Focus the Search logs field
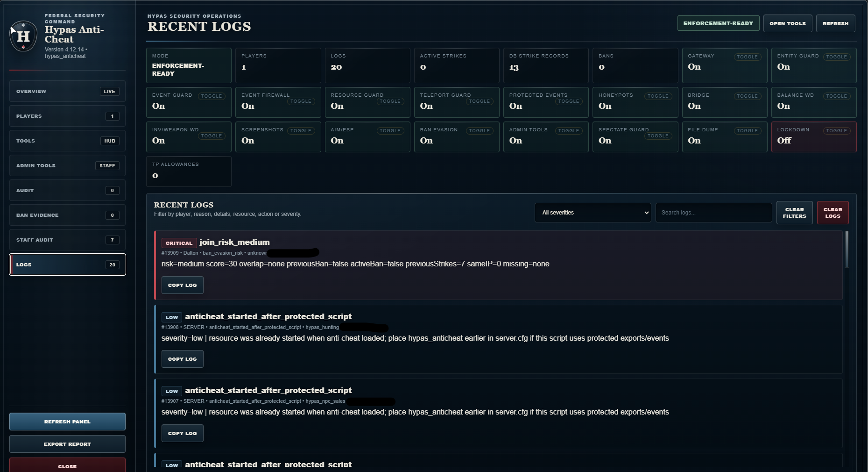This screenshot has width=868, height=472. click(713, 213)
